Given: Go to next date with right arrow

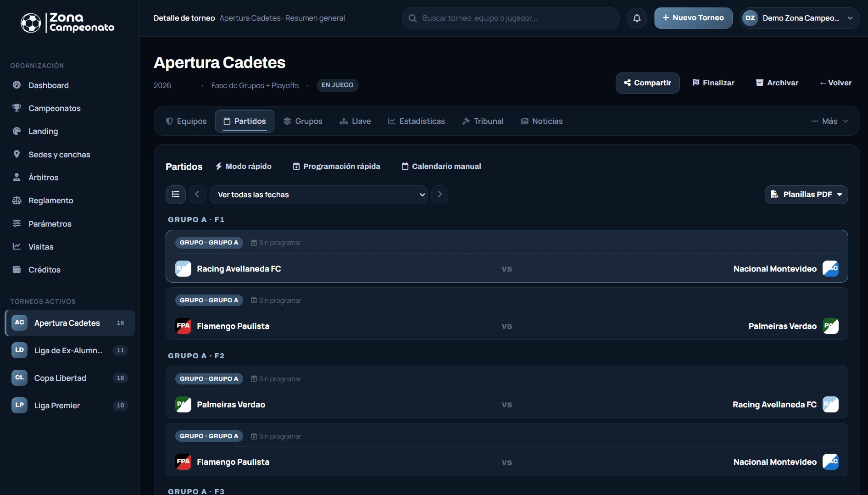Looking at the screenshot, I should [x=440, y=195].
